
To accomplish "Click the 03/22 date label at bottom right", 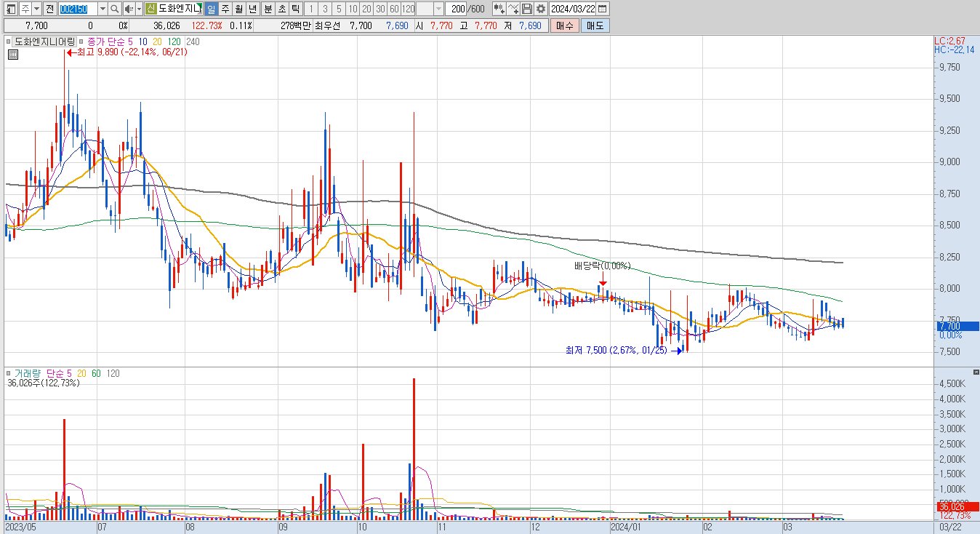I will point(950,526).
